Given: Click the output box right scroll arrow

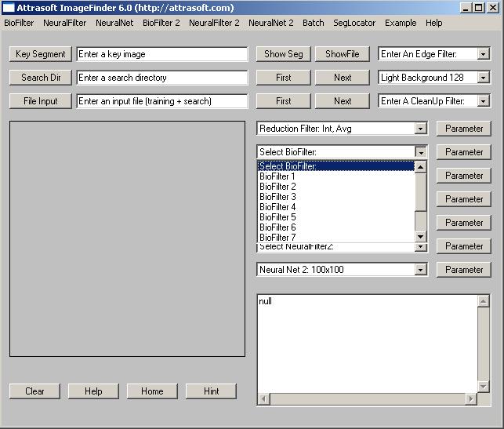Looking at the screenshot, I should [x=471, y=399].
